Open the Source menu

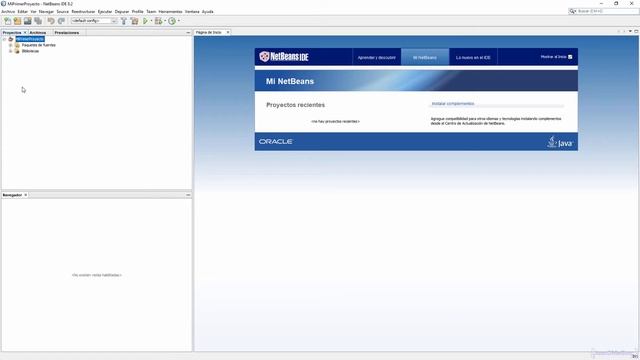[62, 12]
